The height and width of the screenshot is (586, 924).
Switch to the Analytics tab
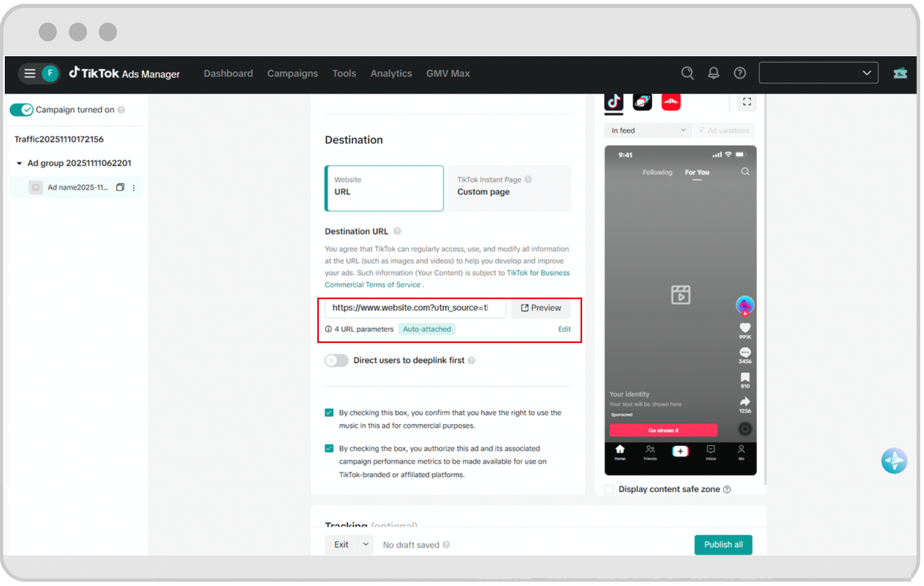tap(391, 73)
